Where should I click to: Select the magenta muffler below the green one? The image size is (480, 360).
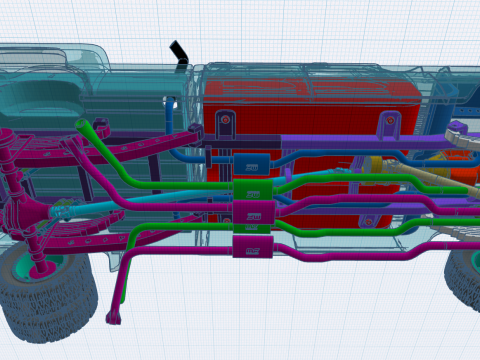253,212
